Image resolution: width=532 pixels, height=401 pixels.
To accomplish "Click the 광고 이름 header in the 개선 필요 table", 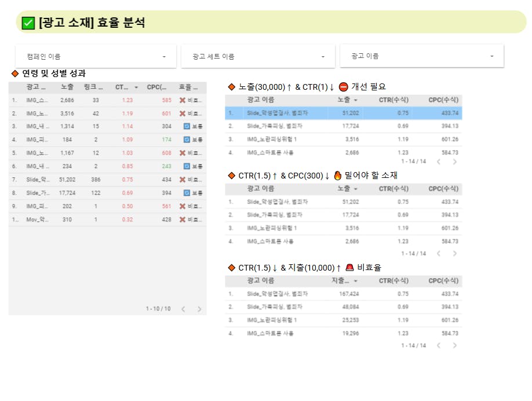I will pos(261,100).
